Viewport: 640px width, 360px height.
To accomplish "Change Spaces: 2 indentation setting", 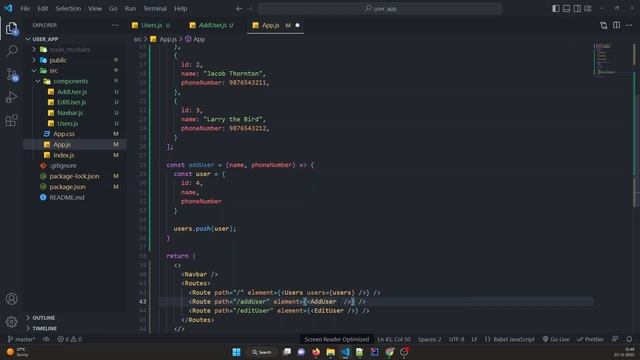I will 429,339.
